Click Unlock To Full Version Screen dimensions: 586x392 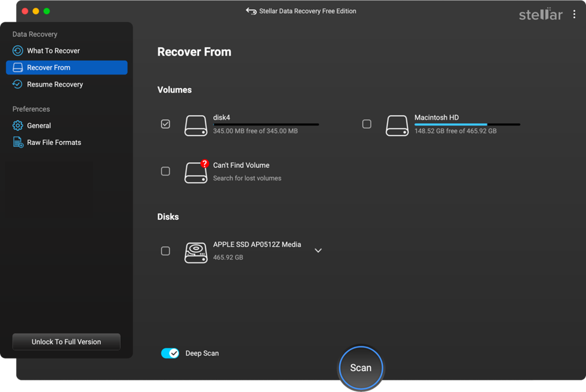pyautogui.click(x=66, y=341)
